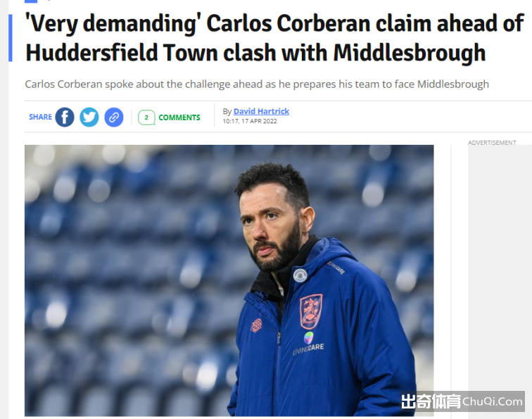Click the Umbro logo on the jacket
This screenshot has width=532, height=419.
pos(256,325)
